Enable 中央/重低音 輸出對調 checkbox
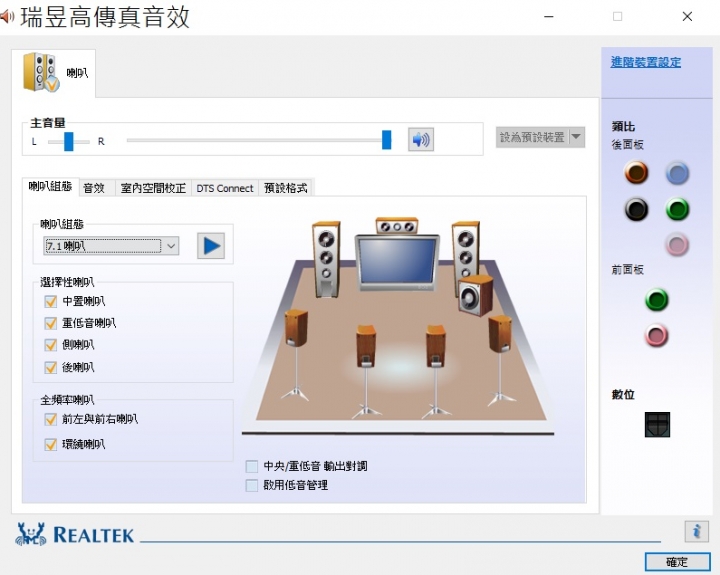720x575 pixels. (252, 467)
